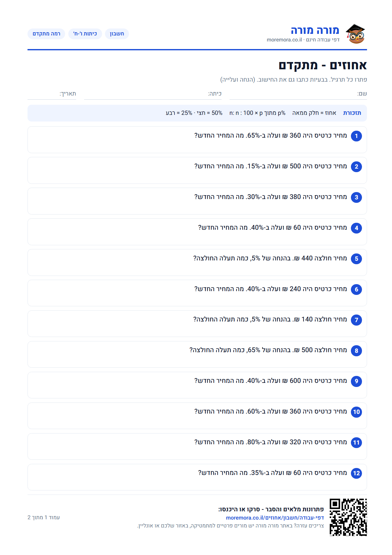Click the number 2 question badge
Image resolution: width=392 pixels, height=555 pixels.
pos(356,167)
